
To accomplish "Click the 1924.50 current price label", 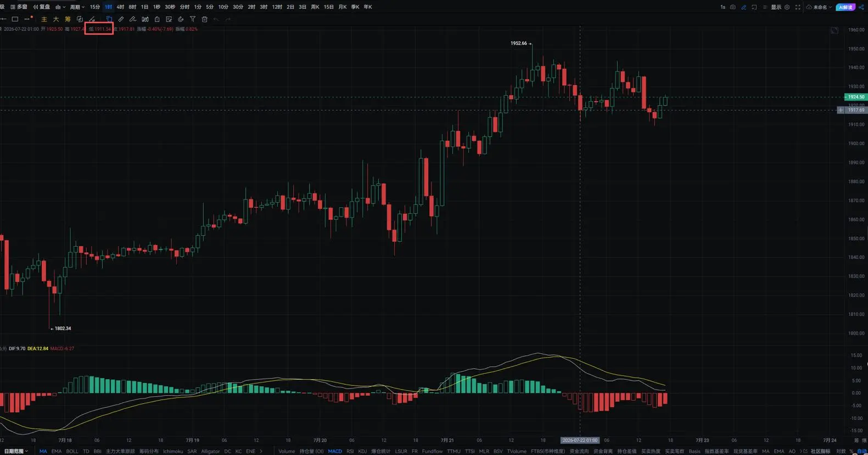I will click(x=855, y=97).
